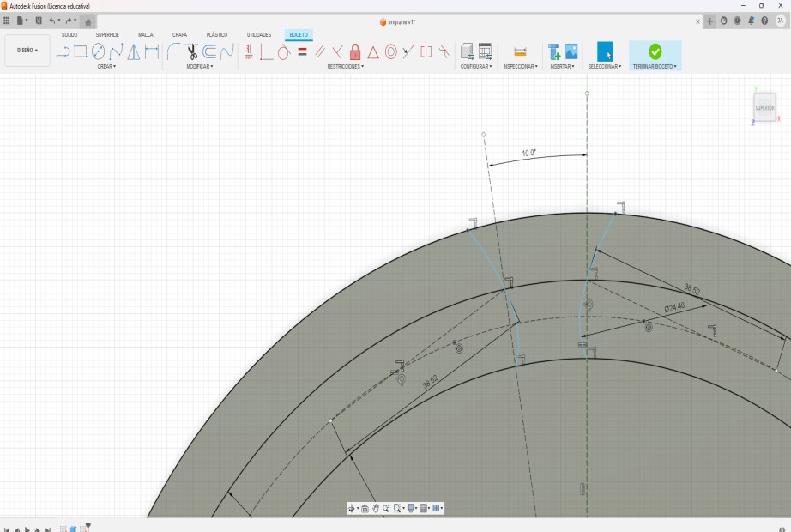Select the 10.0° angle dimension

(x=528, y=153)
